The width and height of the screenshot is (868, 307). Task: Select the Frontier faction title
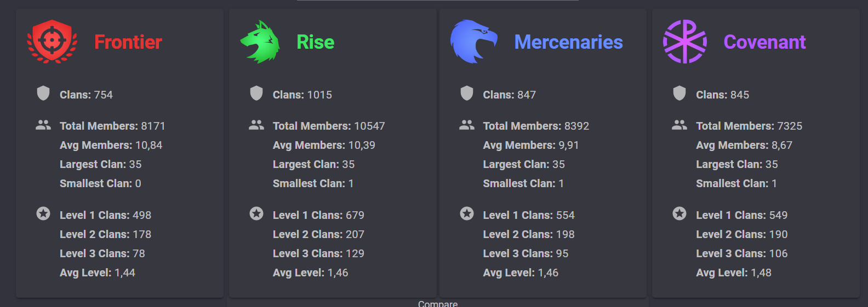(x=128, y=42)
